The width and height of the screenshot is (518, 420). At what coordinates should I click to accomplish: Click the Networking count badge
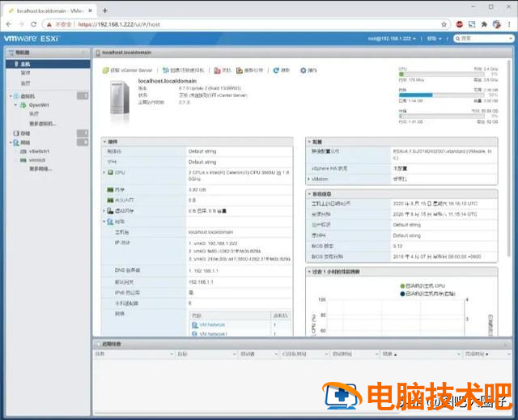click(x=83, y=142)
